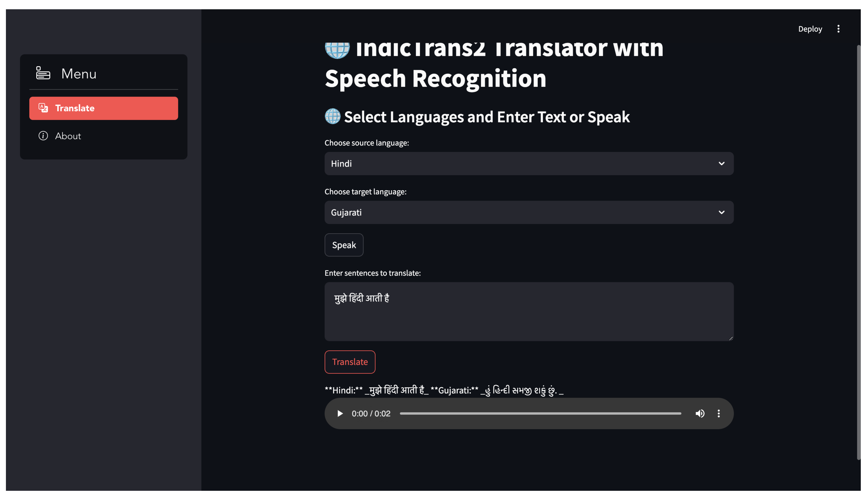Image resolution: width=868 pixels, height=498 pixels.
Task: Expand the source language chevron
Action: tap(721, 164)
